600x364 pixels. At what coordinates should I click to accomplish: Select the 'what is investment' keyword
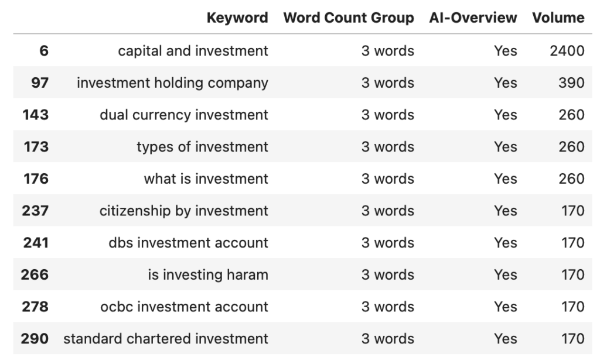pyautogui.click(x=206, y=178)
